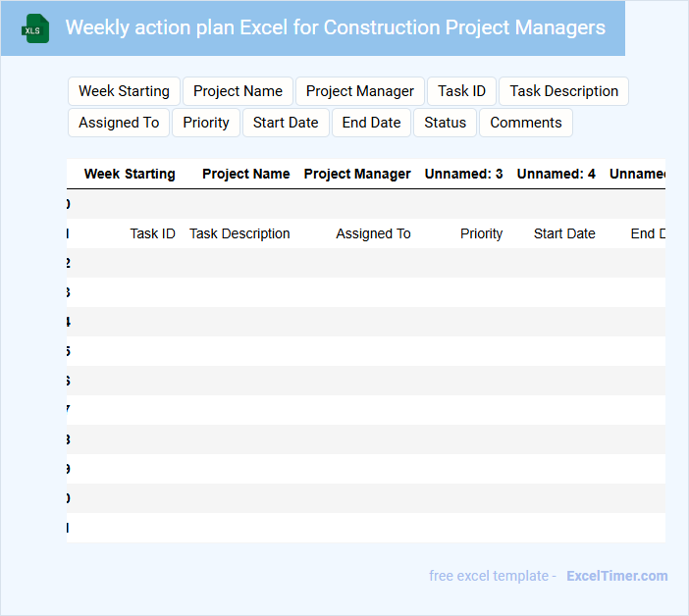Click the Unnamed: 4 column header

tap(556, 174)
